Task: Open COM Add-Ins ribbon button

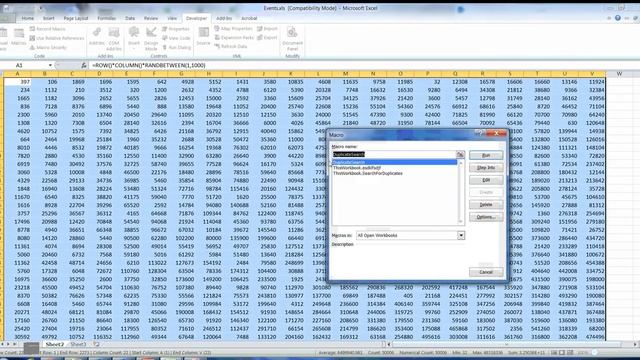Action: click(114, 38)
